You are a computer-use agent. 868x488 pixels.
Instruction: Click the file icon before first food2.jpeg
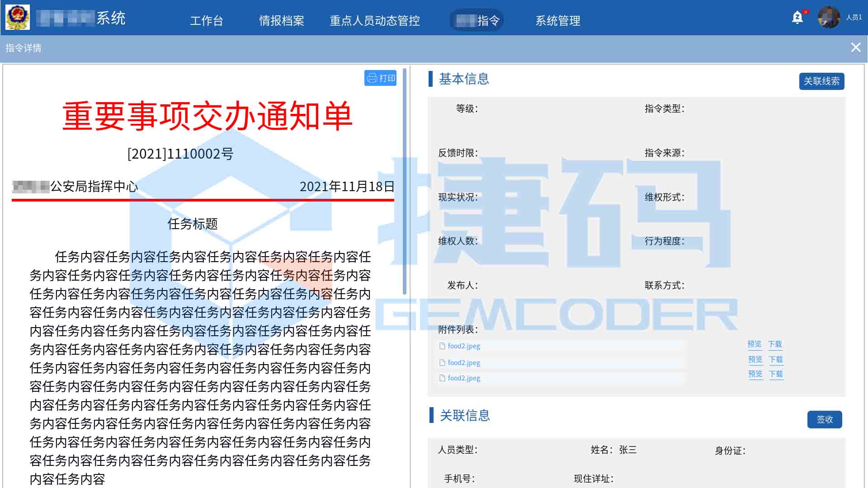[442, 345]
